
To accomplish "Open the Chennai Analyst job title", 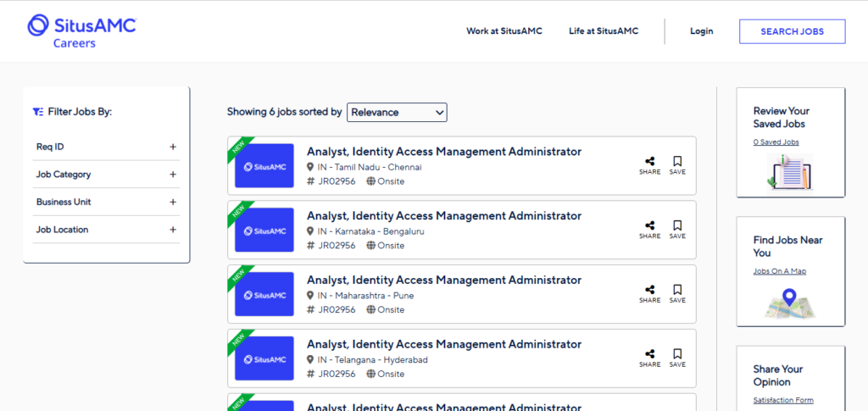I will [444, 152].
